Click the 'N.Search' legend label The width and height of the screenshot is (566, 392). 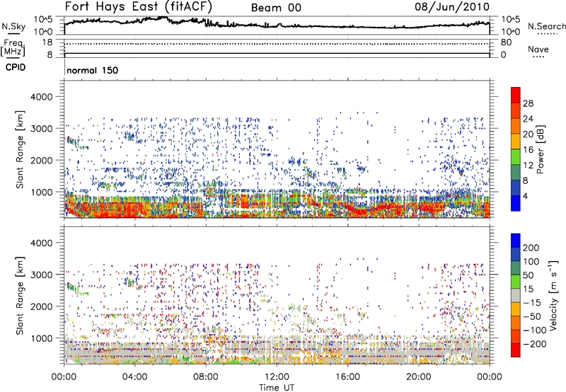point(546,26)
